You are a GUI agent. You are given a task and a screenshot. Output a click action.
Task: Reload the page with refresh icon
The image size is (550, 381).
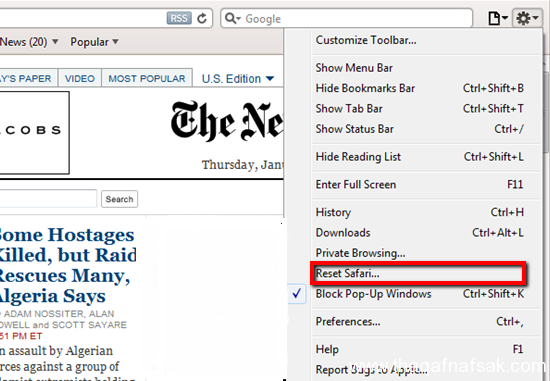click(202, 18)
